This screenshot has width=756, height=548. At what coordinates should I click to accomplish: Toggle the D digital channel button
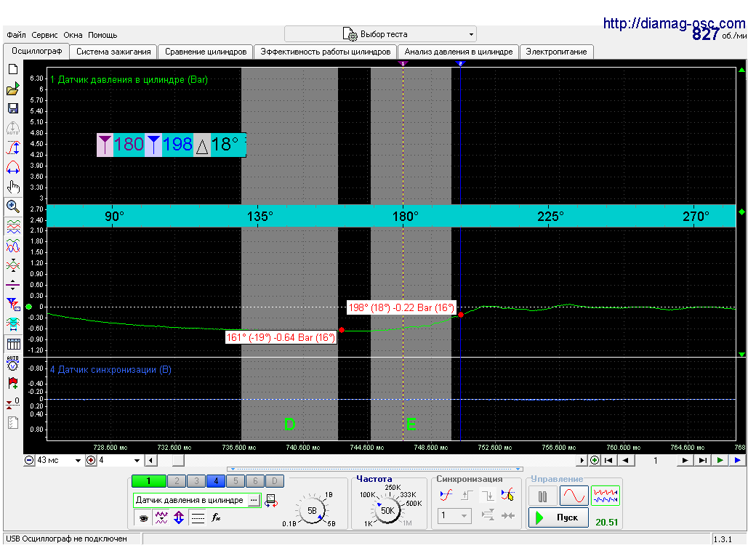coord(274,480)
